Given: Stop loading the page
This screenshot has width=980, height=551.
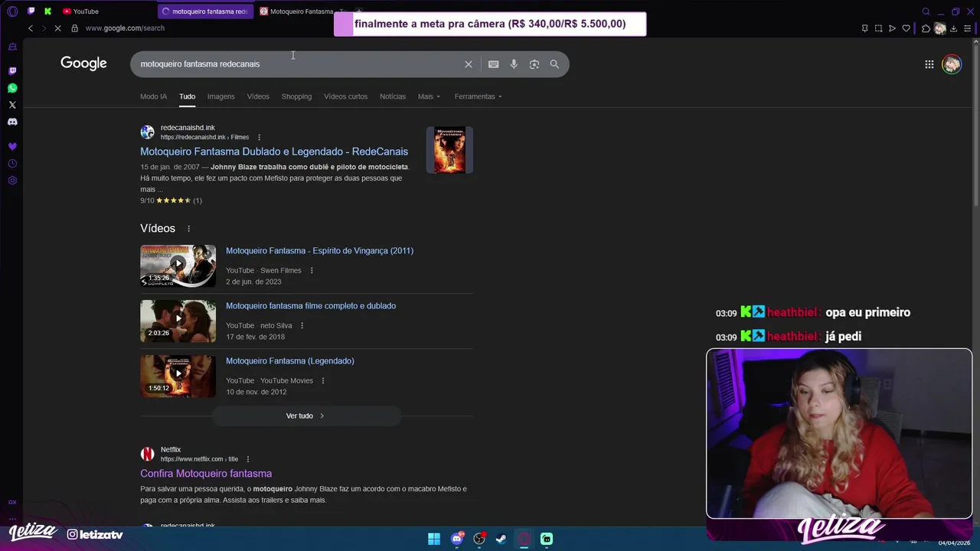Looking at the screenshot, I should 57,28.
